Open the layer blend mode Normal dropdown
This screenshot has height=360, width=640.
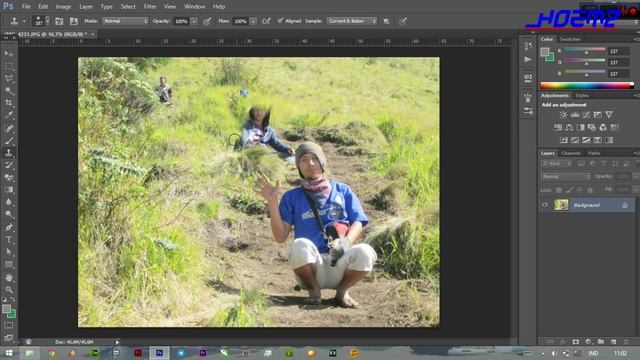[x=565, y=176]
